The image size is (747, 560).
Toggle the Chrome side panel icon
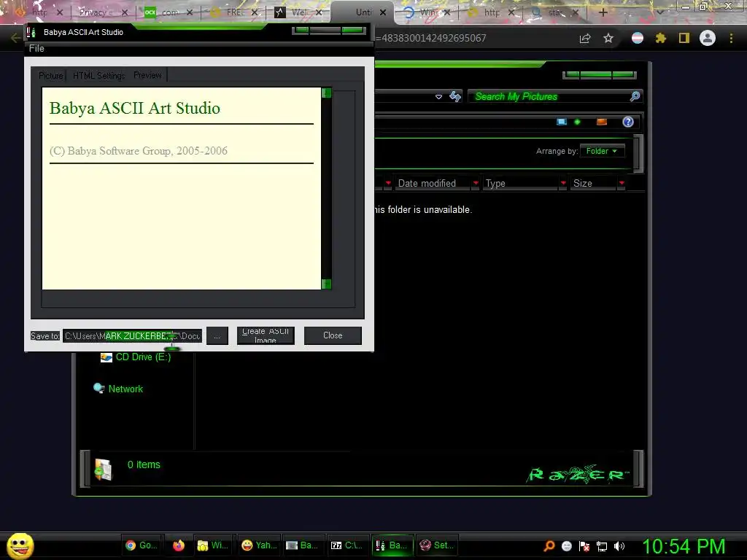pos(684,38)
